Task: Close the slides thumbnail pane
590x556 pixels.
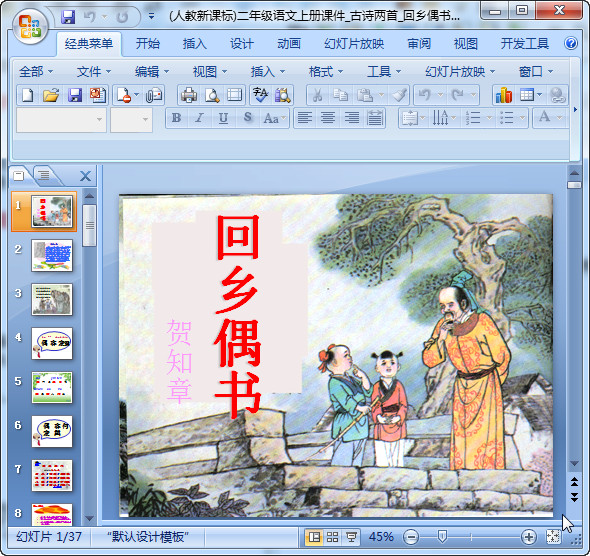Action: (x=85, y=176)
